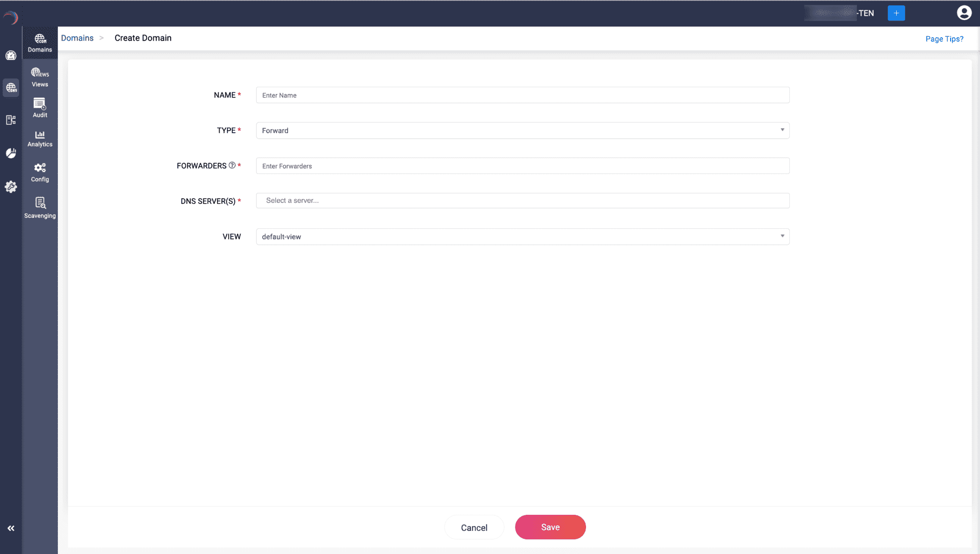Viewport: 980px width, 554px height.
Task: Expand the TYPE dropdown showing Forward
Action: tap(522, 130)
